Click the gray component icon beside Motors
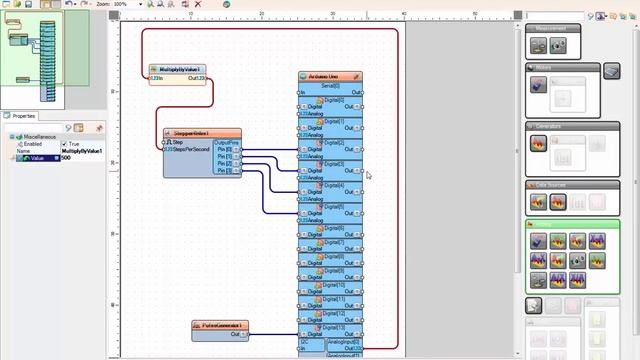Screen dimensions: 640x360 [x=612, y=71]
